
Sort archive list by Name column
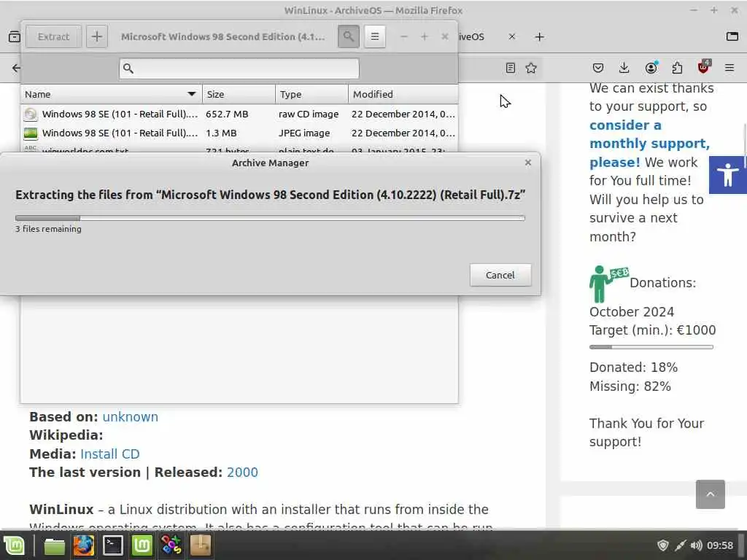(x=111, y=94)
